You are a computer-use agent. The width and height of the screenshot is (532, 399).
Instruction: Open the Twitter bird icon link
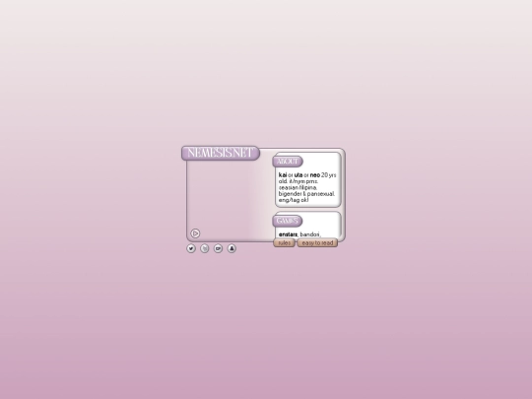(x=191, y=248)
